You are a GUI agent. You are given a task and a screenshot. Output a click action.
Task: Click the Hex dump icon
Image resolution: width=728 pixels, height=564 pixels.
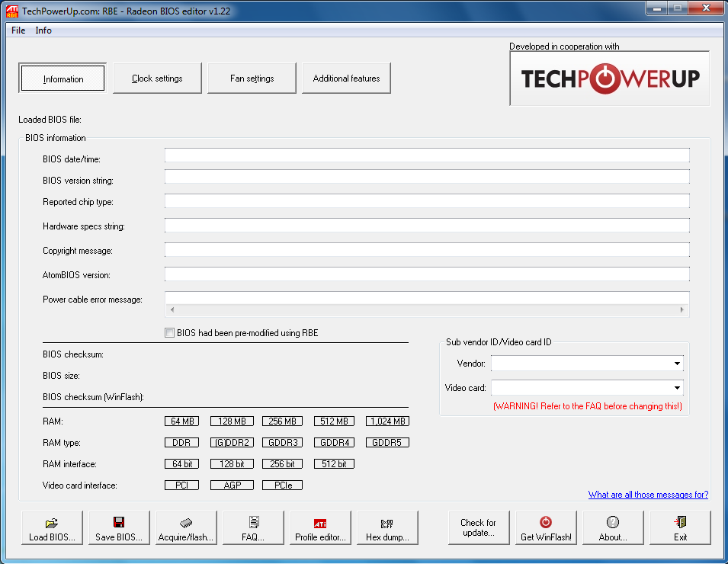[x=386, y=524]
